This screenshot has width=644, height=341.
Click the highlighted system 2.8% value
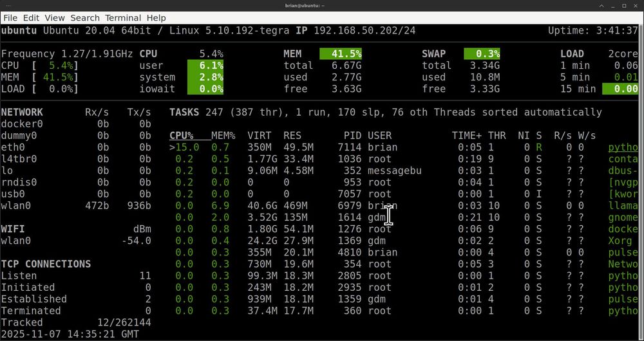coord(205,77)
